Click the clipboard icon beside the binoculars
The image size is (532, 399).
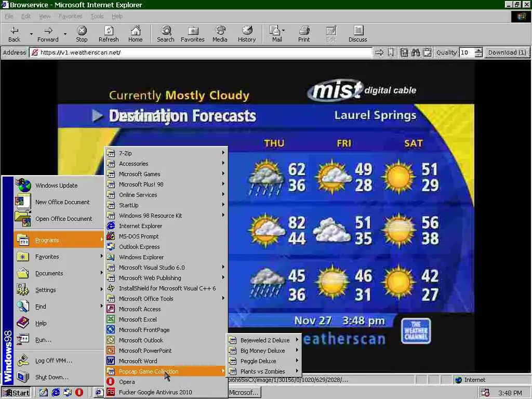[x=428, y=52]
